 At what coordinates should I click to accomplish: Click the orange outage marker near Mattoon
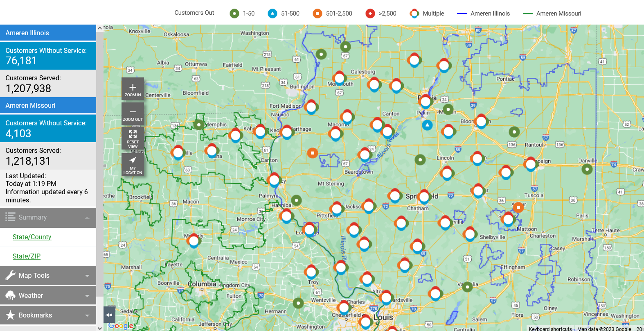518,208
